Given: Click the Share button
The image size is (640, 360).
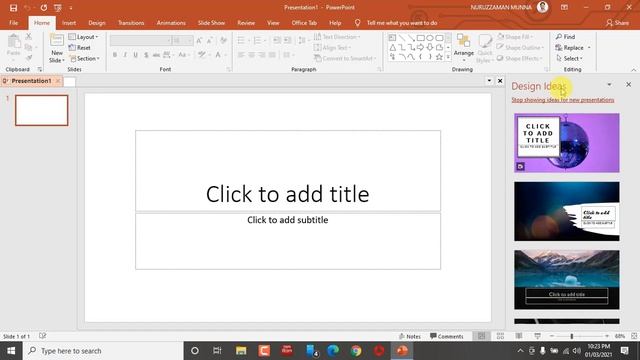Looking at the screenshot, I should (x=617, y=23).
